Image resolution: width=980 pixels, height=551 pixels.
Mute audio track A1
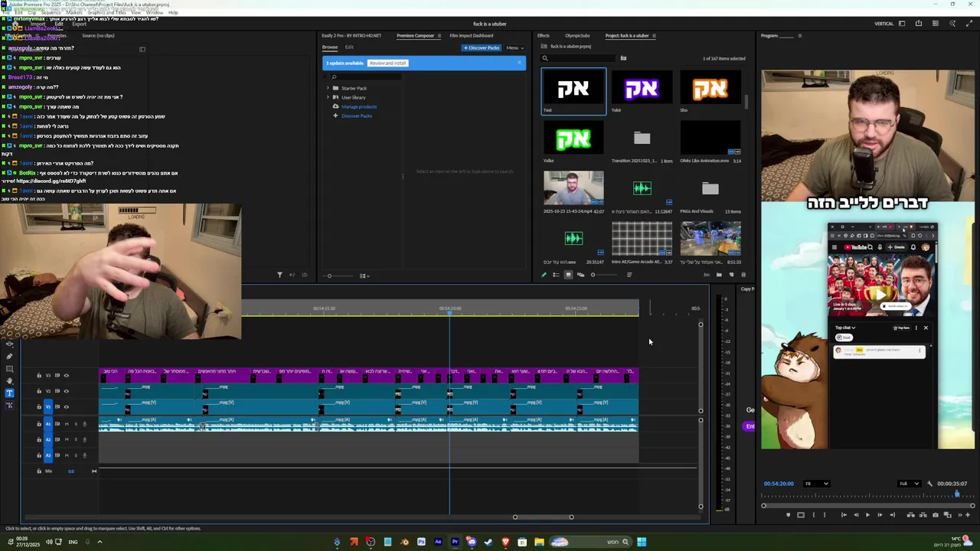pos(67,424)
